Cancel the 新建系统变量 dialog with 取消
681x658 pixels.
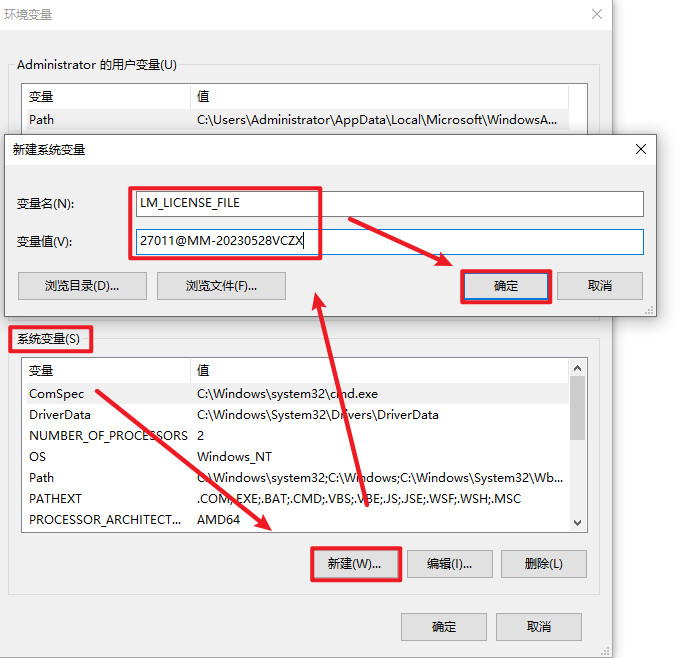coord(599,286)
